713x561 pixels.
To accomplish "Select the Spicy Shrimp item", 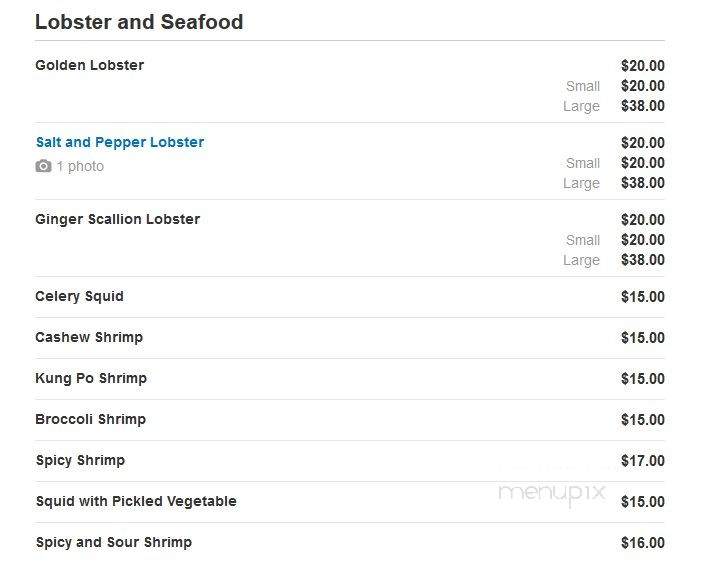I will (80, 460).
